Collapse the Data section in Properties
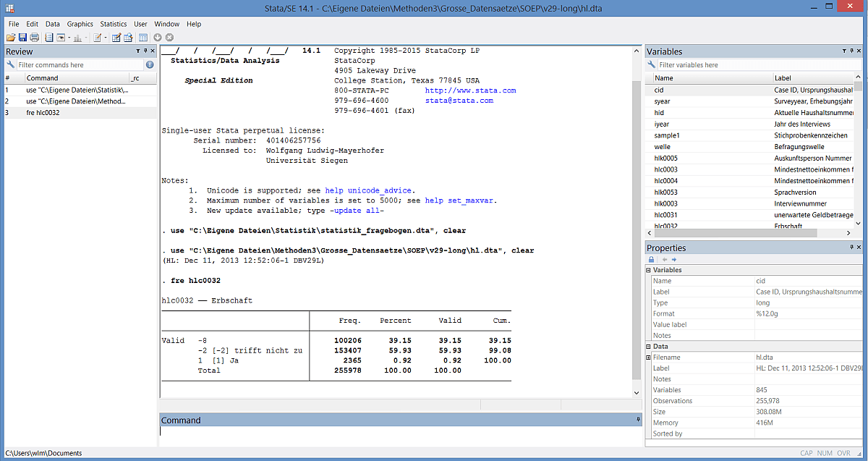The height and width of the screenshot is (461, 868). [648, 347]
